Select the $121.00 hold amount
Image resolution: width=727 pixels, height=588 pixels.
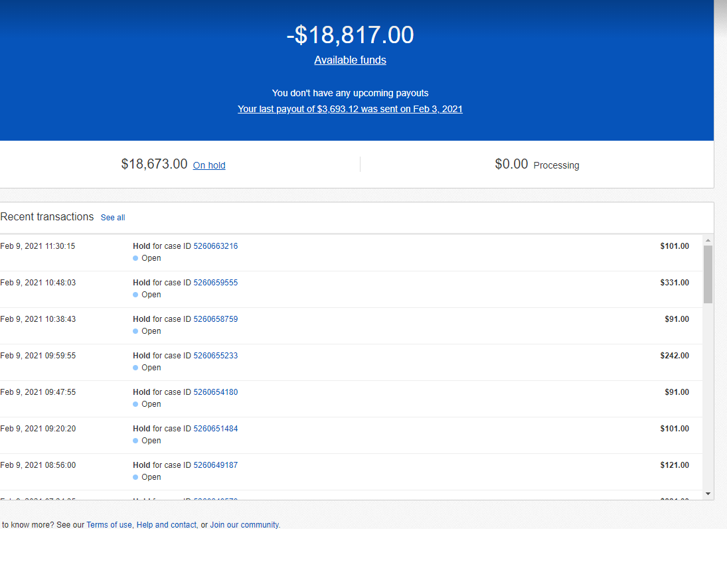[x=675, y=465]
